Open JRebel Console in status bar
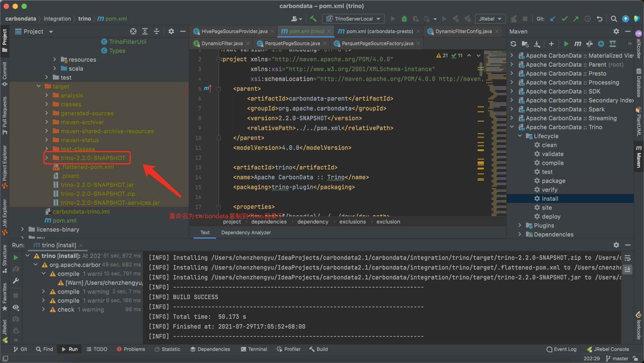644x363 pixels. point(608,349)
